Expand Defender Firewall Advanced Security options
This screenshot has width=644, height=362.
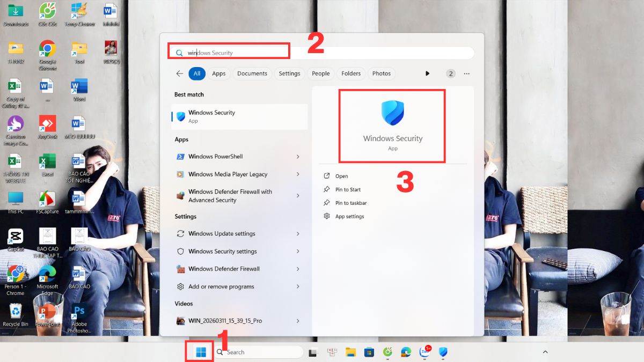[298, 196]
